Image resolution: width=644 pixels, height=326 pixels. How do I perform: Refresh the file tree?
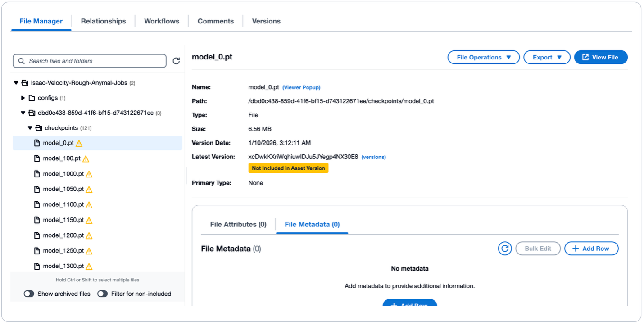click(177, 61)
